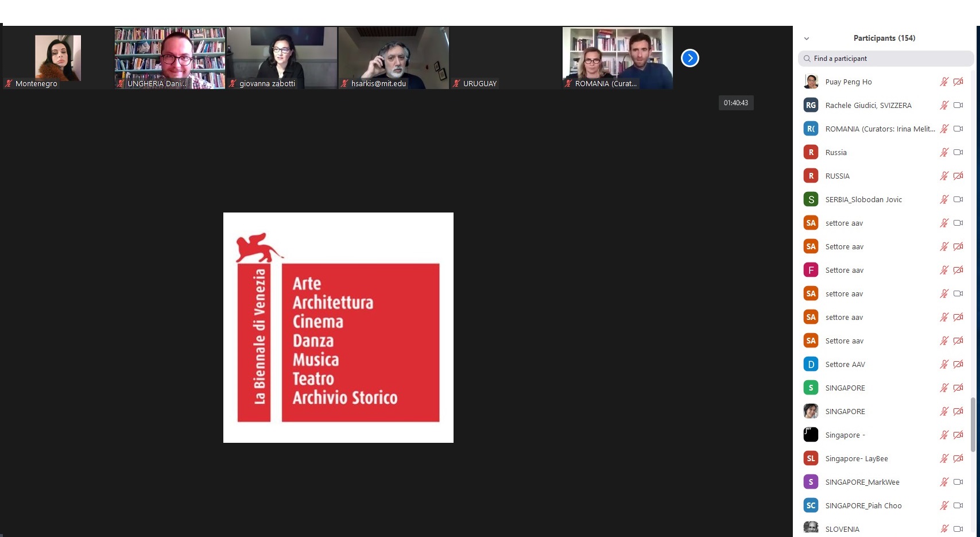Select hsarkis@mit.edu video thumbnail
The width and height of the screenshot is (980, 537).
click(394, 58)
